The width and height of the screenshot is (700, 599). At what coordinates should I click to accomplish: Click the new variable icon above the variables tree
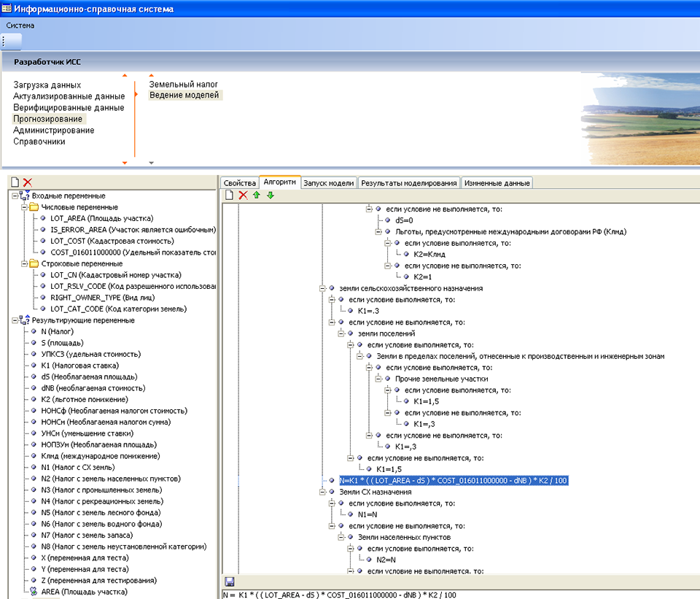point(15,182)
